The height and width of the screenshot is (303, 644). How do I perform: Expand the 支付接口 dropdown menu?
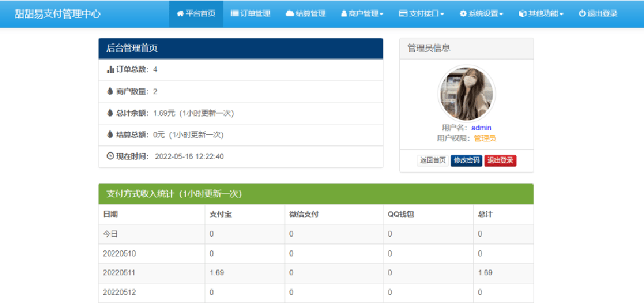point(421,14)
